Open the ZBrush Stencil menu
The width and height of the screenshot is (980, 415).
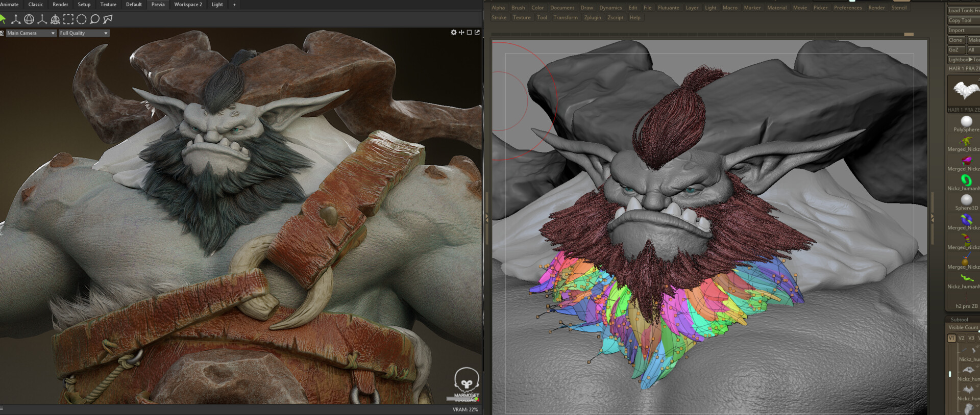click(x=899, y=8)
